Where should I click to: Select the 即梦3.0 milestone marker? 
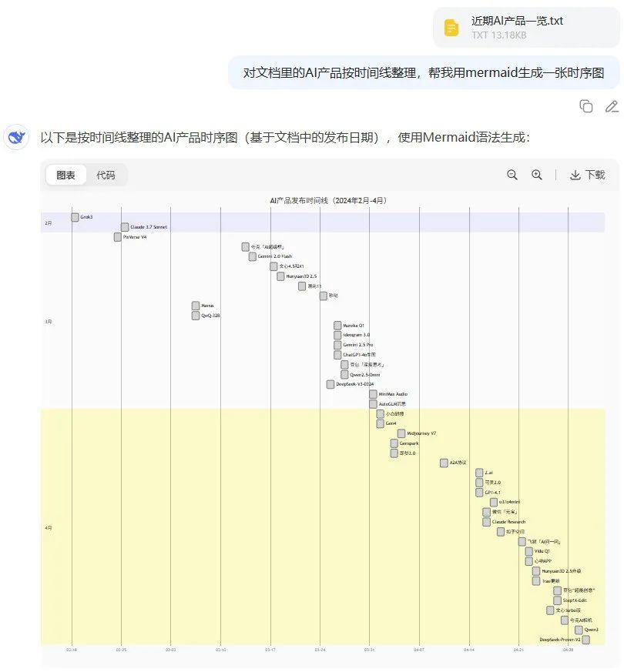[394, 453]
